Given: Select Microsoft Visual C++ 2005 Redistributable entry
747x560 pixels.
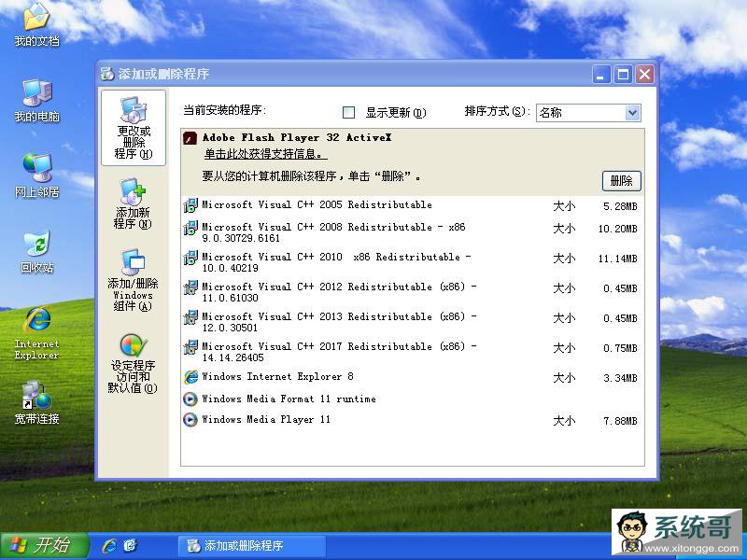Looking at the screenshot, I should 413,205.
